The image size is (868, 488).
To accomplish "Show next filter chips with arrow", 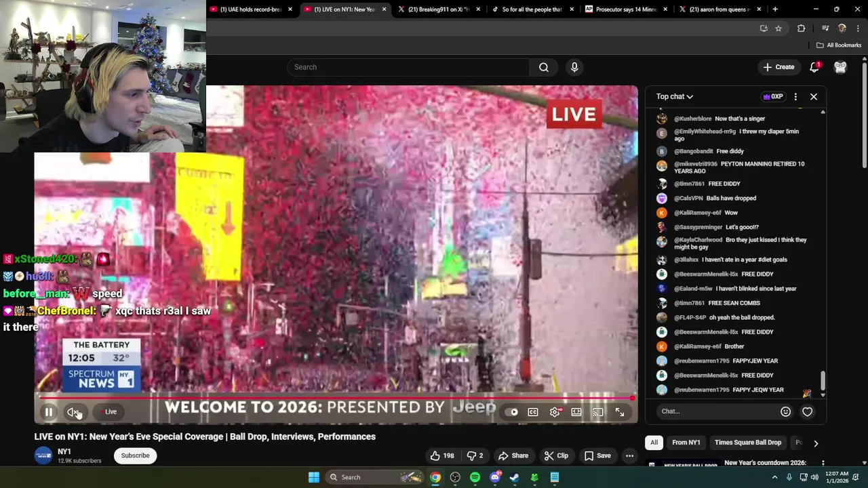I will 816,443.
